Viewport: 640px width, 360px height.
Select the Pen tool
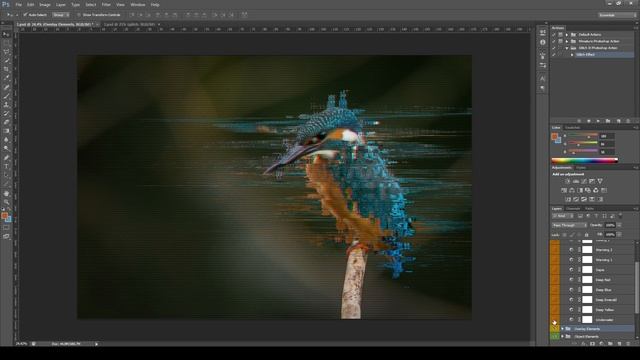[6, 158]
